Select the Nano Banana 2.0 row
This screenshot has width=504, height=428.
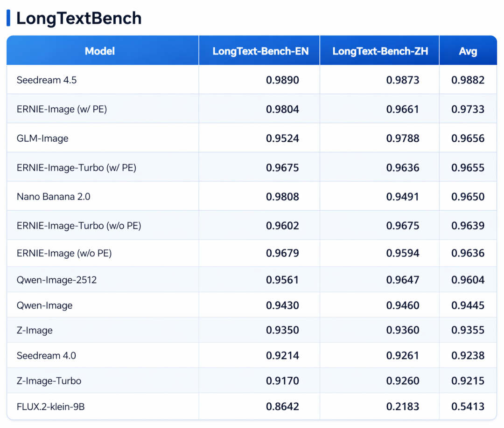point(252,196)
